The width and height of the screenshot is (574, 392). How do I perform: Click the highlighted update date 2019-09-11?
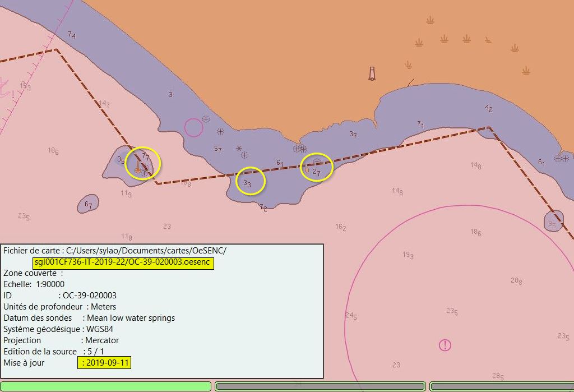105,363
